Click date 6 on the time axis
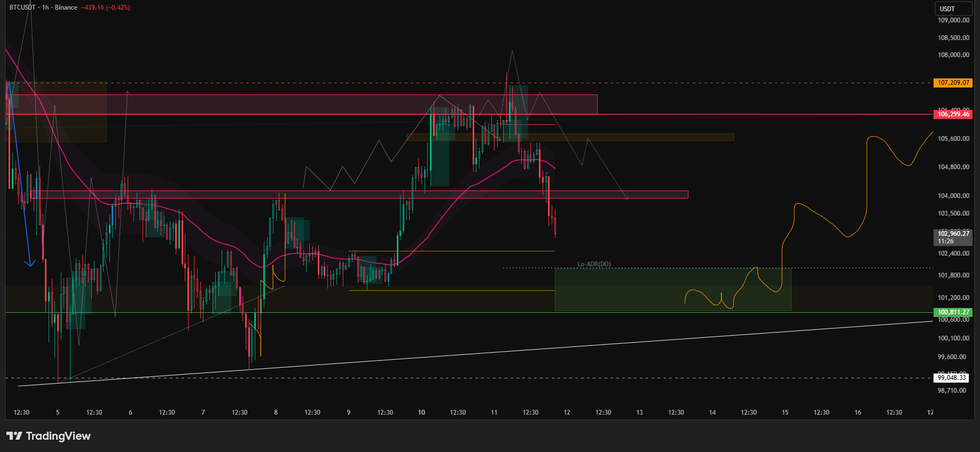980x452 pixels. (x=130, y=413)
